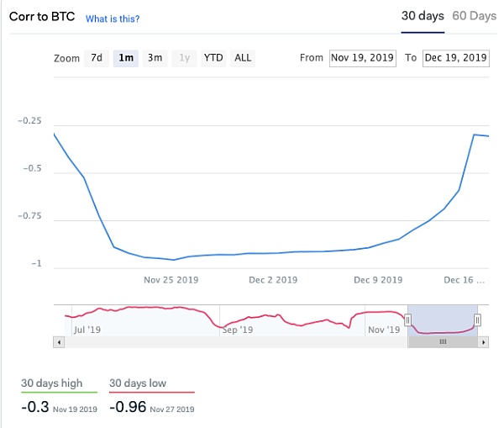
Task: Select the 1m zoom button
Action: point(126,58)
